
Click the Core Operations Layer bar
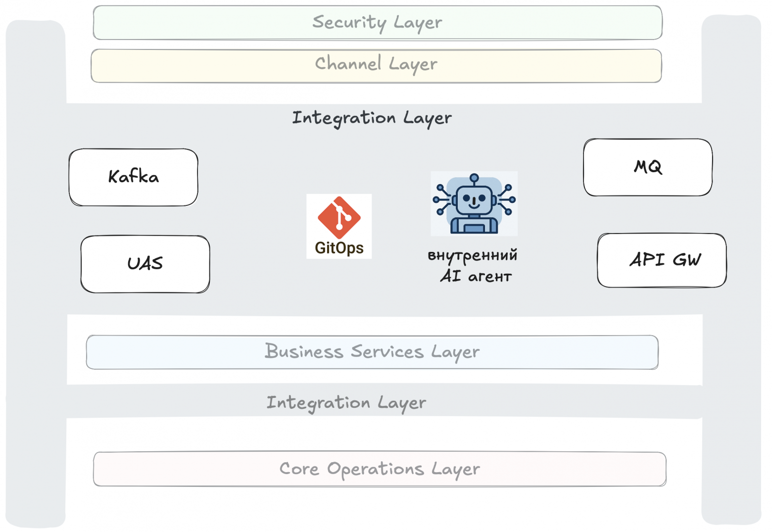pyautogui.click(x=380, y=469)
